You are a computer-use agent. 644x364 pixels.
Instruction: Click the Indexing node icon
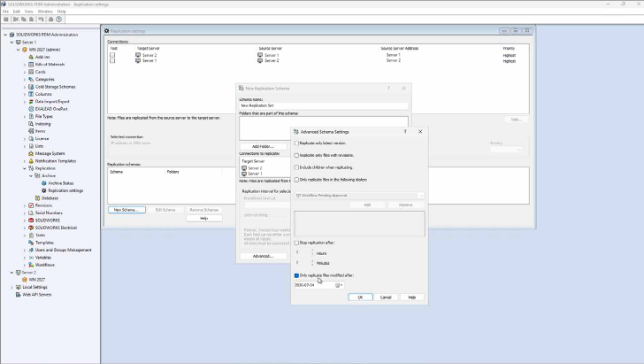31,124
